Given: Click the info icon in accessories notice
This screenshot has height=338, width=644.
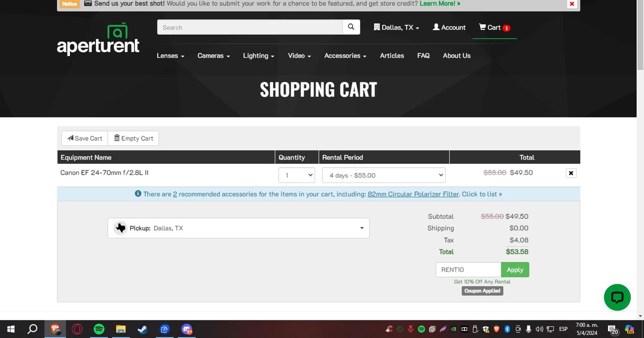Looking at the screenshot, I should click(x=138, y=193).
